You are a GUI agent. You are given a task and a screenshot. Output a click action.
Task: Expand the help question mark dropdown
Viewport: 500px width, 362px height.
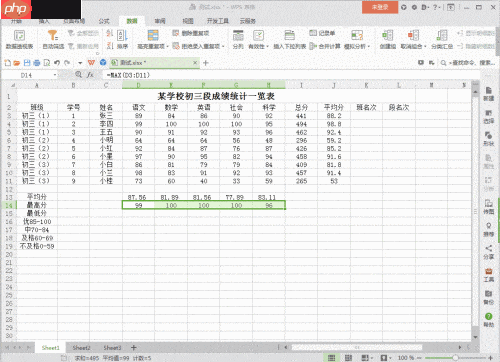pos(440,7)
